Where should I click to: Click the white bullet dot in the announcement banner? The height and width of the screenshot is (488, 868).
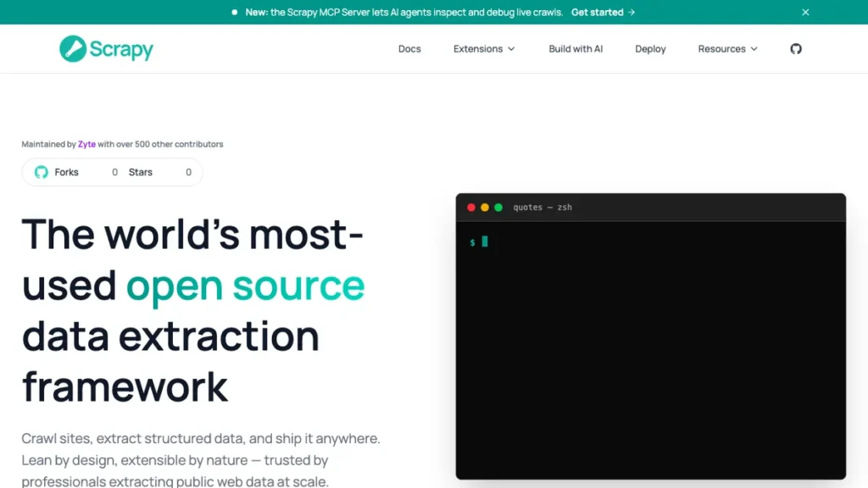point(234,12)
